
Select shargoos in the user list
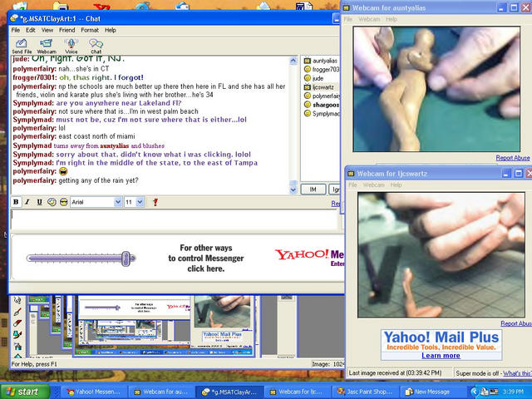[321, 105]
